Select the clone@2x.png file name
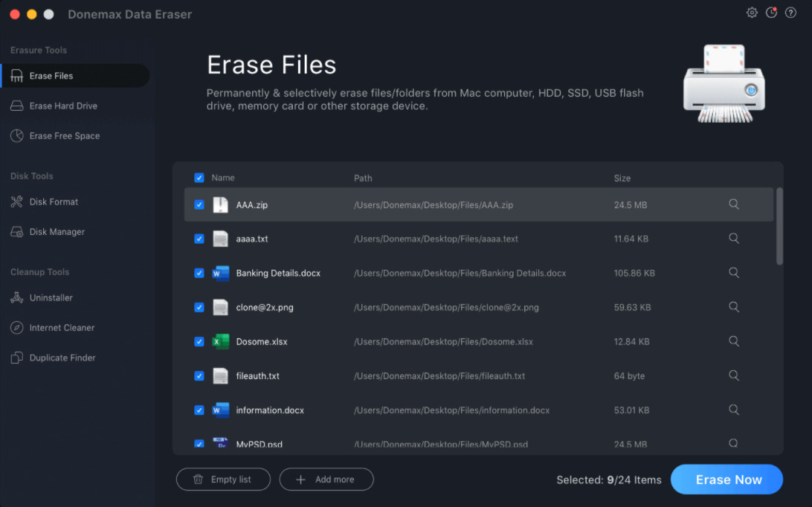 click(x=265, y=307)
